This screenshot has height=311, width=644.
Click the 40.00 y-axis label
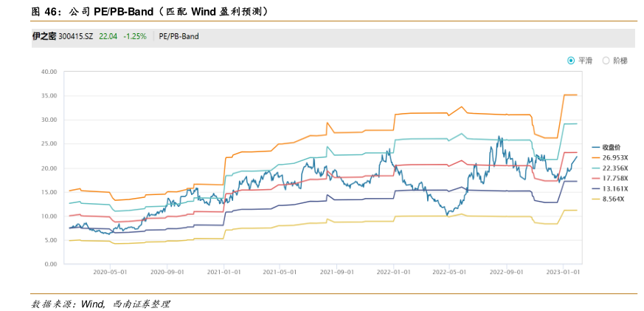pos(49,72)
